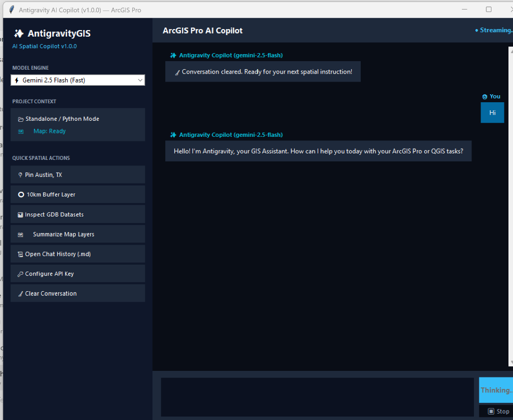Viewport: 513px width, 420px height.
Task: Click the Thinking send button
Action: click(x=496, y=390)
